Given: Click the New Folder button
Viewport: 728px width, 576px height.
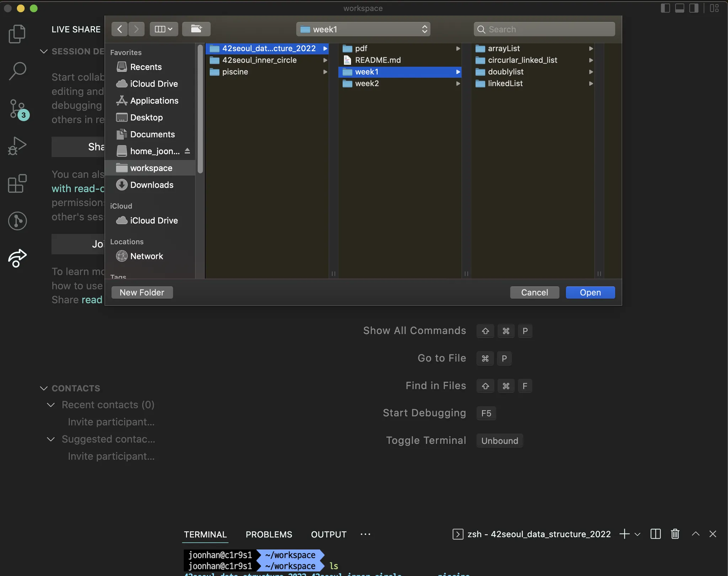Looking at the screenshot, I should (x=142, y=292).
